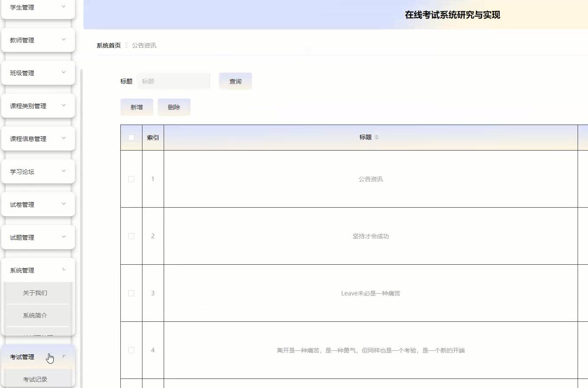
Task: Click the 学习论坛 chevron icon
Action: pyautogui.click(x=64, y=171)
